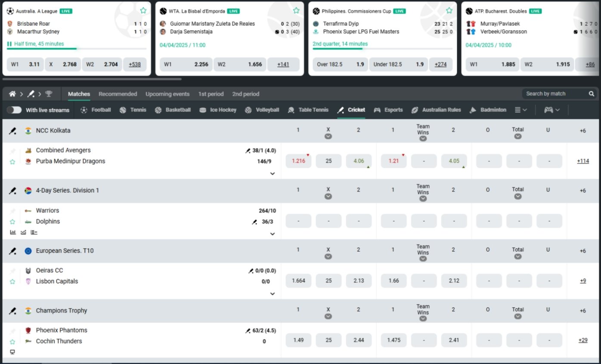Bet W1 3.11 on Brisbane Roar
601x364 pixels.
tap(25, 65)
